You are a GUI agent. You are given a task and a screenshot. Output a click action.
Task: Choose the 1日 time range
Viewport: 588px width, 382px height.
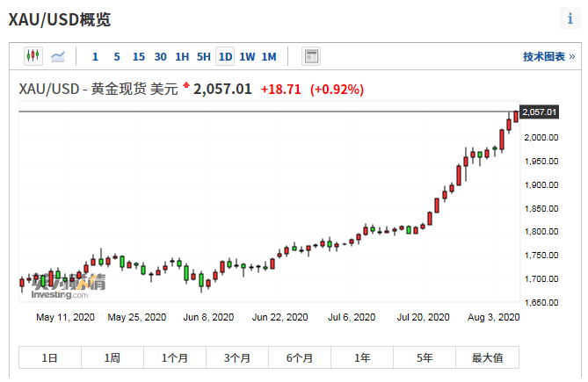pyautogui.click(x=50, y=357)
